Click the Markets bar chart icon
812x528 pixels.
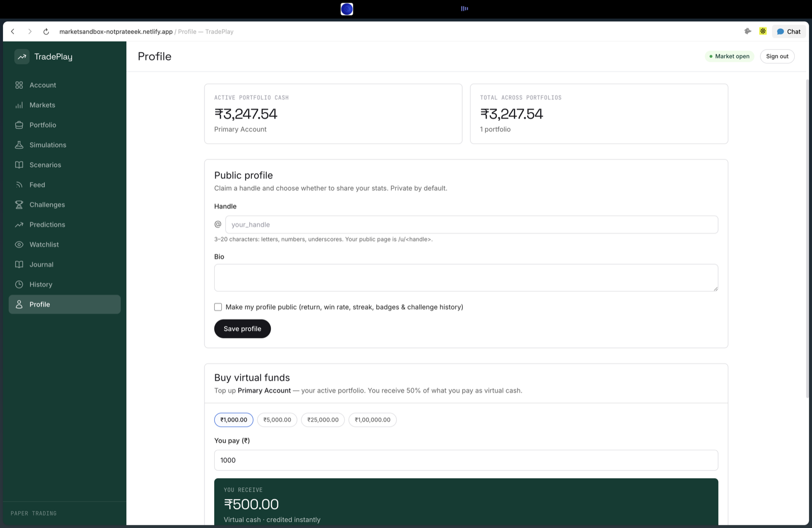(x=19, y=105)
